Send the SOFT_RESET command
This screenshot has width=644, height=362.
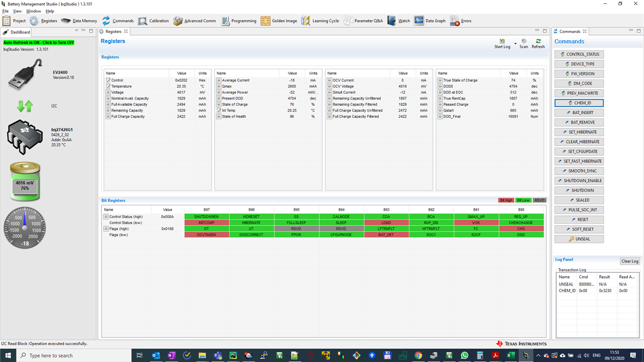[579, 229]
